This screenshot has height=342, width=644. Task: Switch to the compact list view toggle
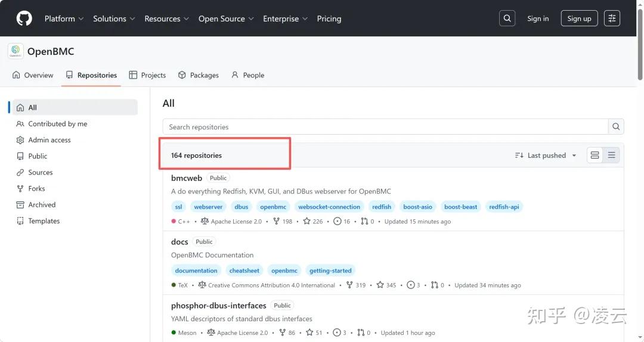point(612,155)
